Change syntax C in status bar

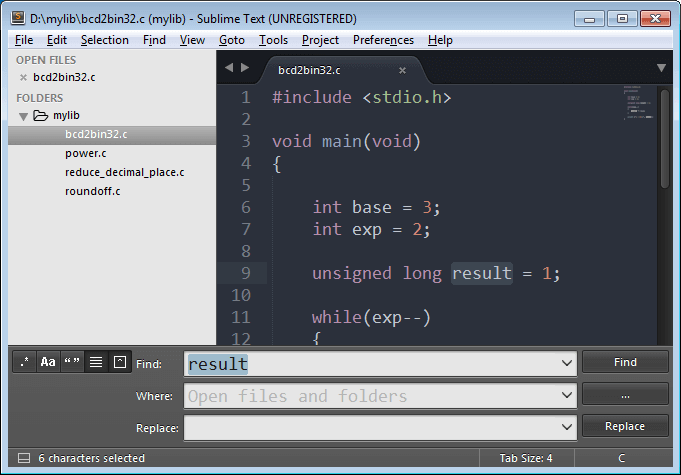click(621, 458)
